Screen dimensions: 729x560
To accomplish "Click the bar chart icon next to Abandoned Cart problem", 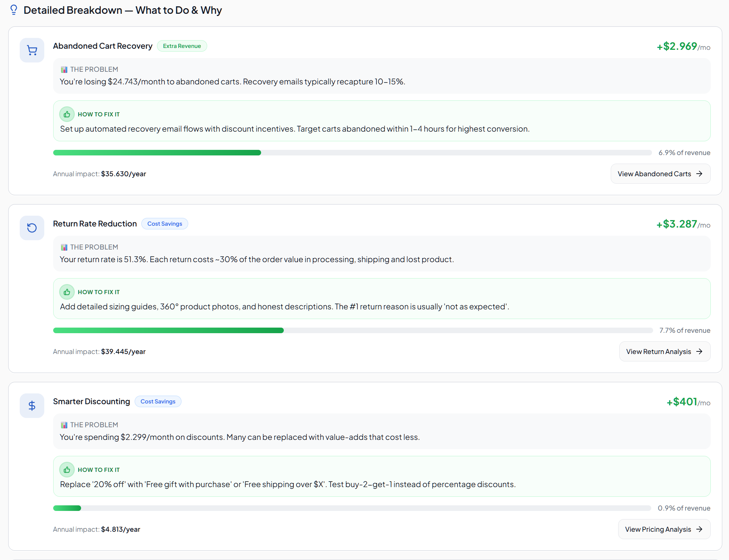I will (x=64, y=70).
